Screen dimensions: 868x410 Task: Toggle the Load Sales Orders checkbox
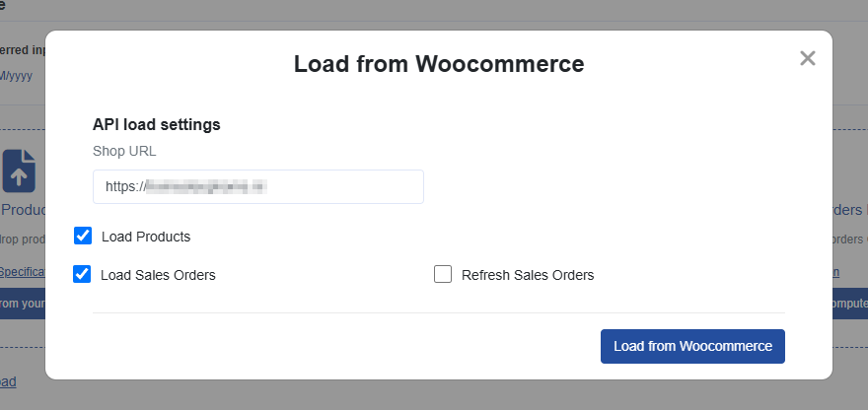[82, 275]
